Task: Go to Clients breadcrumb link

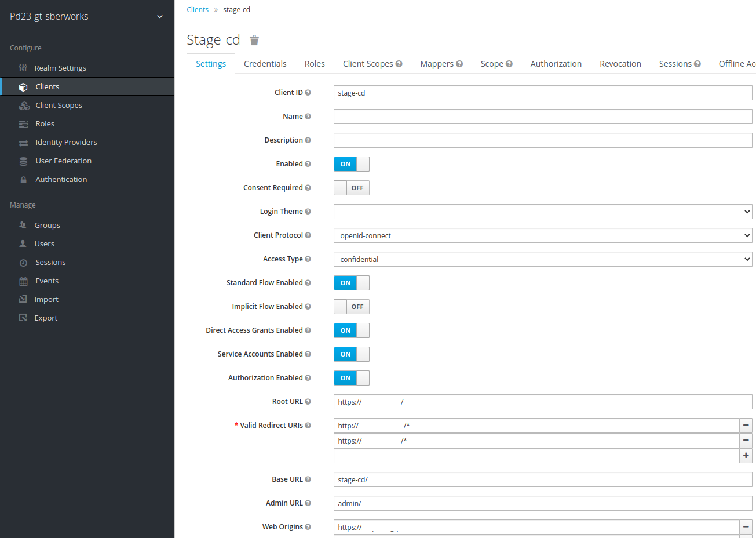Action: pos(198,10)
